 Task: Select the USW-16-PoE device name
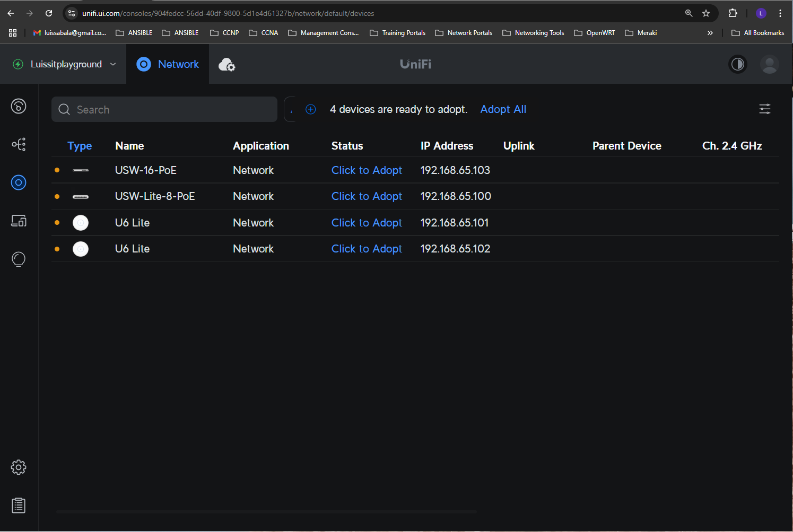tap(146, 170)
